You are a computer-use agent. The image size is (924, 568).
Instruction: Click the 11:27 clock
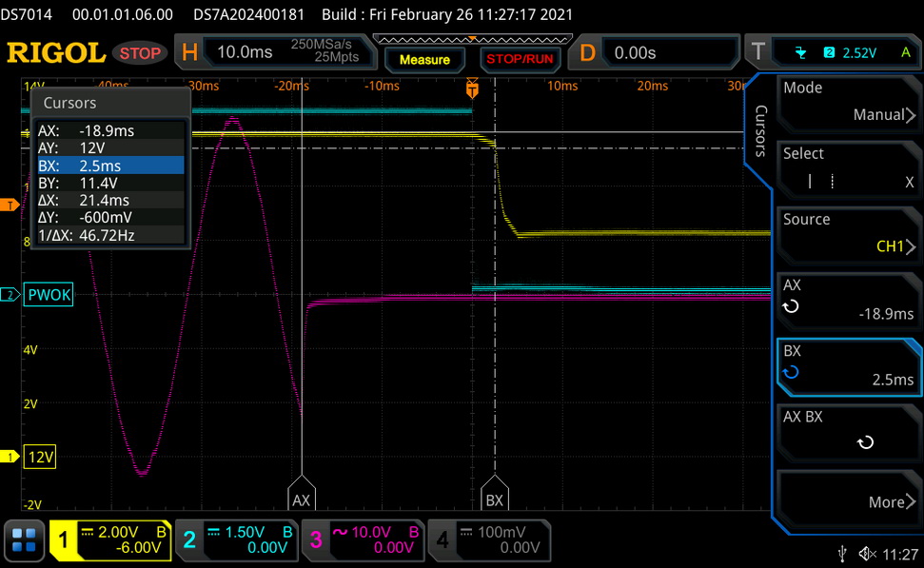click(x=900, y=555)
